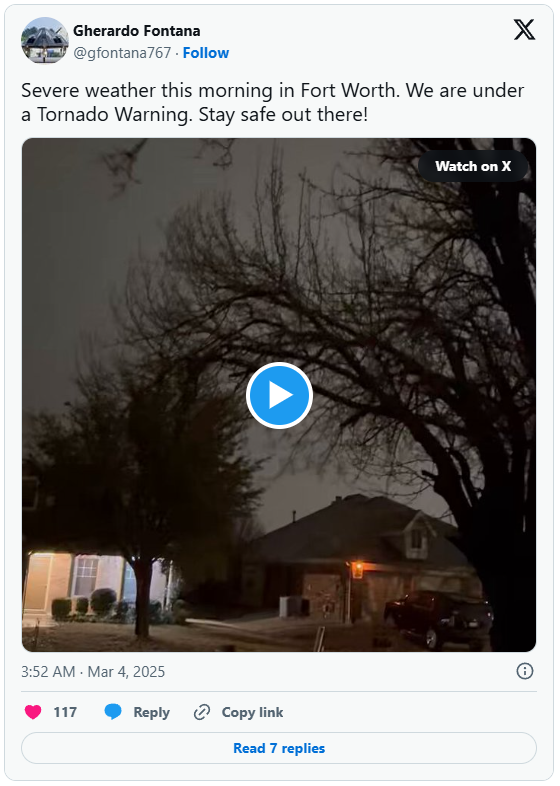Image resolution: width=560 pixels, height=786 pixels.
Task: Like the tweet with heart icon
Action: click(33, 712)
